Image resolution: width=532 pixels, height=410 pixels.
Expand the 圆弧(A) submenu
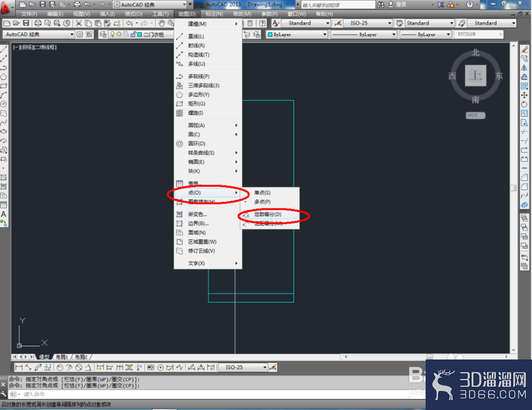coord(208,125)
